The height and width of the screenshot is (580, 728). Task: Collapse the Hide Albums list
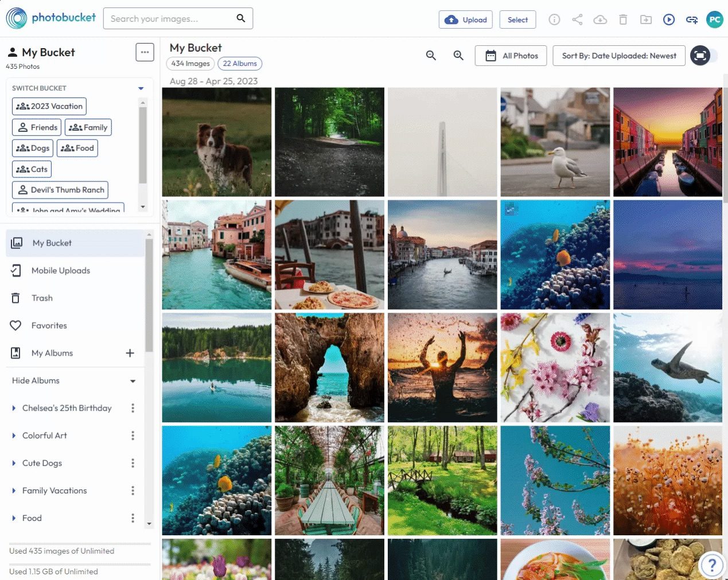(133, 381)
